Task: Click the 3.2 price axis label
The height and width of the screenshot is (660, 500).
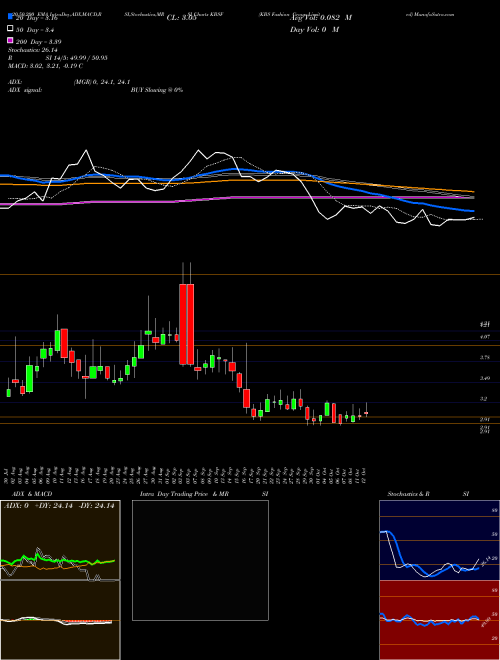Action: click(x=484, y=399)
